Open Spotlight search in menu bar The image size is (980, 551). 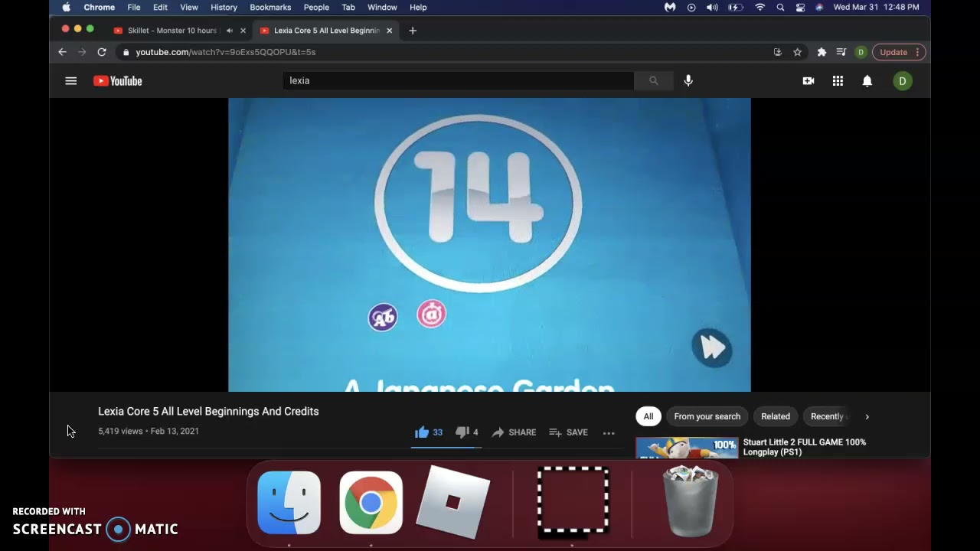(x=780, y=8)
